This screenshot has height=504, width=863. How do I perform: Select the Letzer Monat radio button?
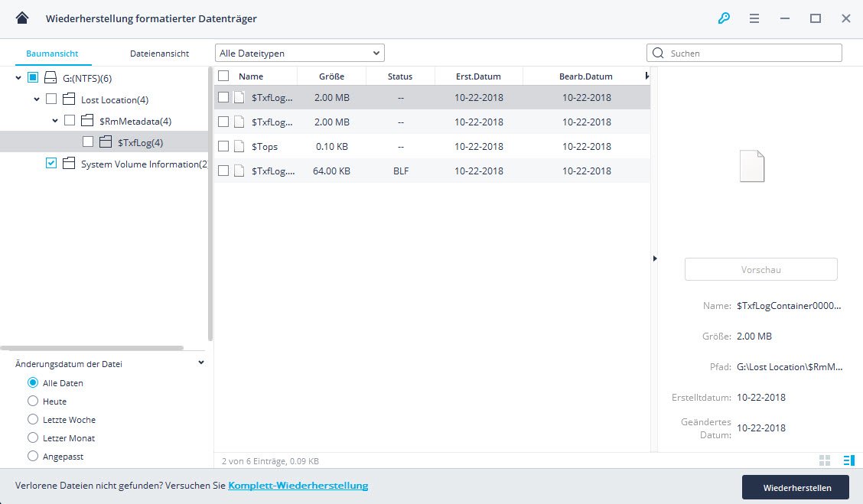pos(33,438)
